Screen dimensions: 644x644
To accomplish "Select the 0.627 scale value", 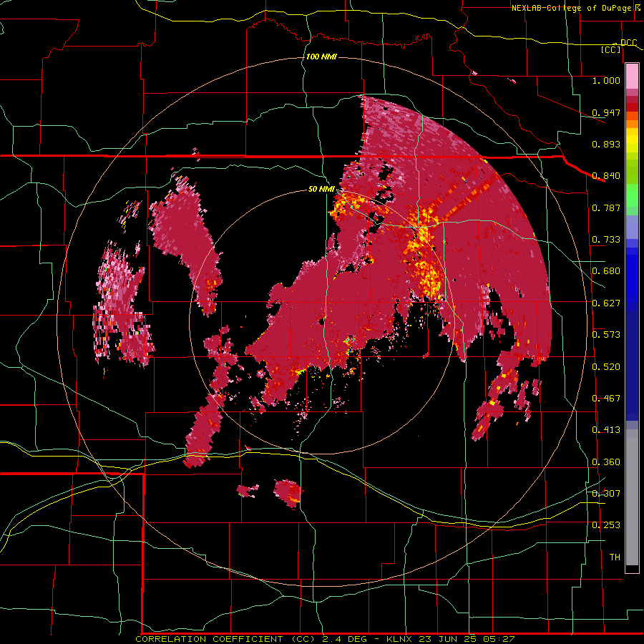I will 606,303.
